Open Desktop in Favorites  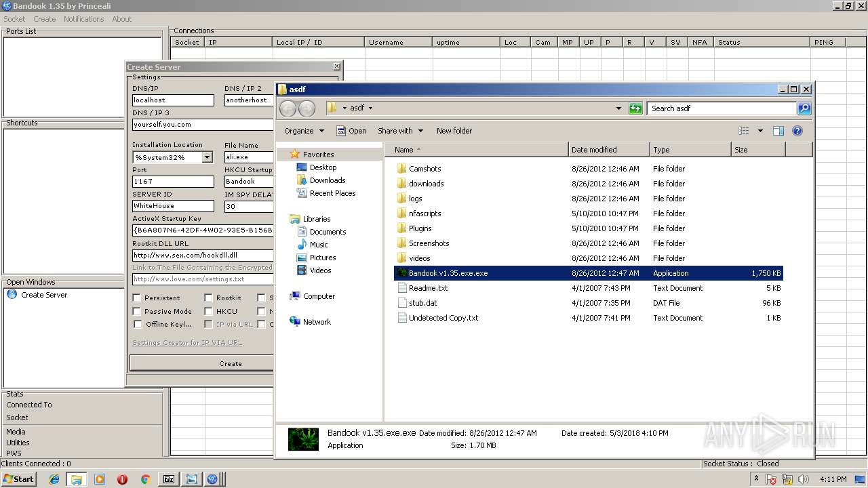pyautogui.click(x=323, y=167)
